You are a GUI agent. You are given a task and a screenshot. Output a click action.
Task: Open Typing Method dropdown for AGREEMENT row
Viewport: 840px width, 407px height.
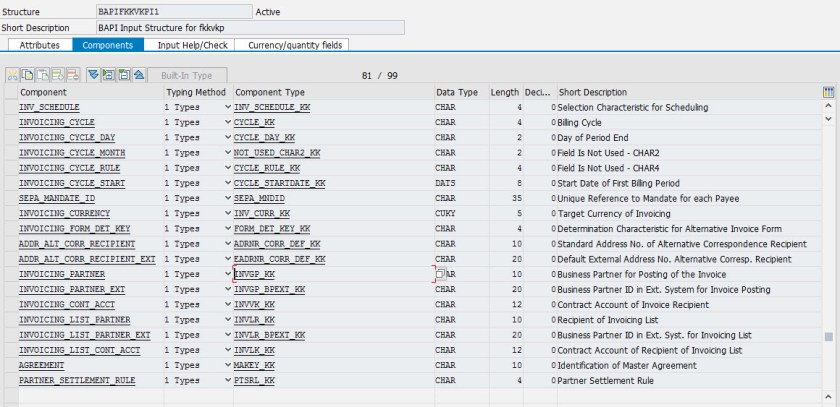[227, 366]
